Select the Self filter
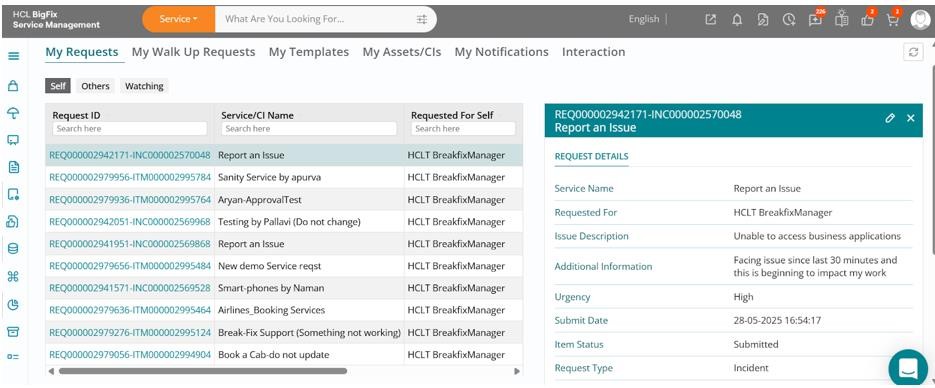The height and width of the screenshot is (388, 935). click(x=58, y=86)
